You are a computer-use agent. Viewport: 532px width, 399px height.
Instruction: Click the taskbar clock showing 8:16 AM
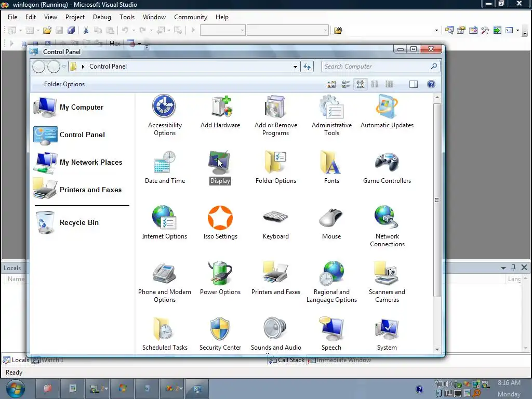509,383
